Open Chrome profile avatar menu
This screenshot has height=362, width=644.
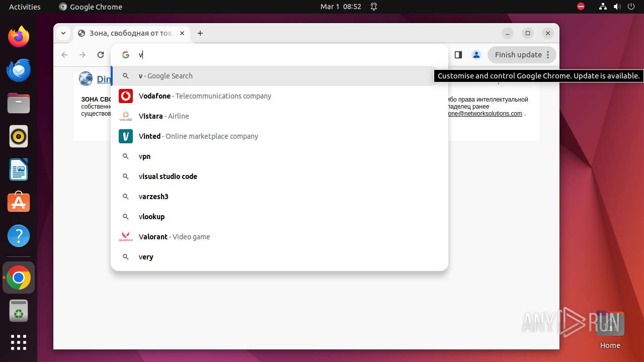click(476, 55)
